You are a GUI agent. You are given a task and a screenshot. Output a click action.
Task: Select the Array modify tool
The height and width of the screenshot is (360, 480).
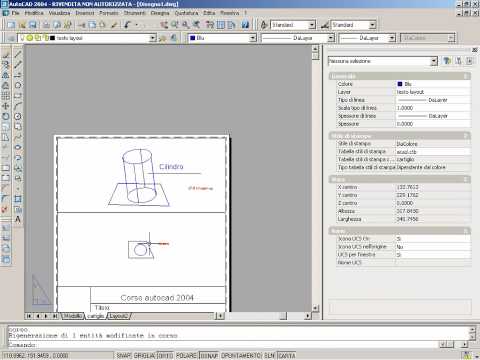point(6,96)
